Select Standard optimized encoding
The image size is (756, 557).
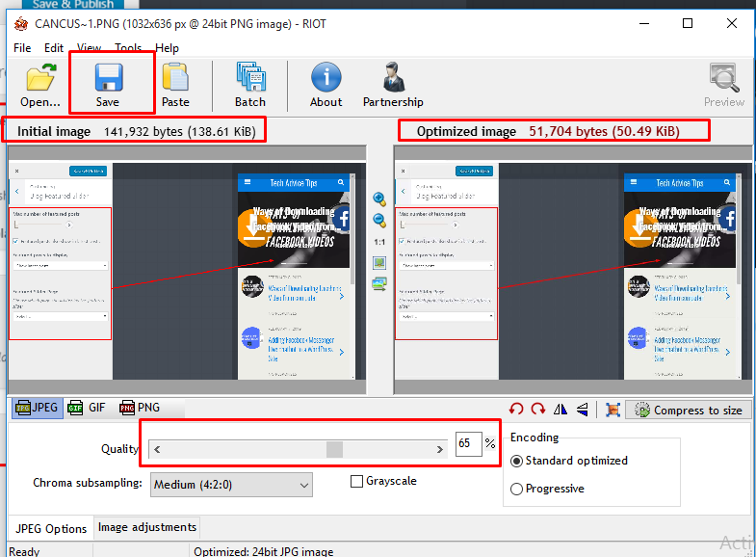tap(516, 461)
